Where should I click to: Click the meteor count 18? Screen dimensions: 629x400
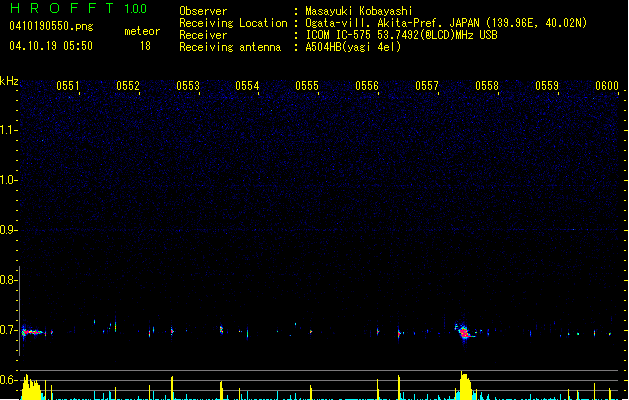(145, 46)
